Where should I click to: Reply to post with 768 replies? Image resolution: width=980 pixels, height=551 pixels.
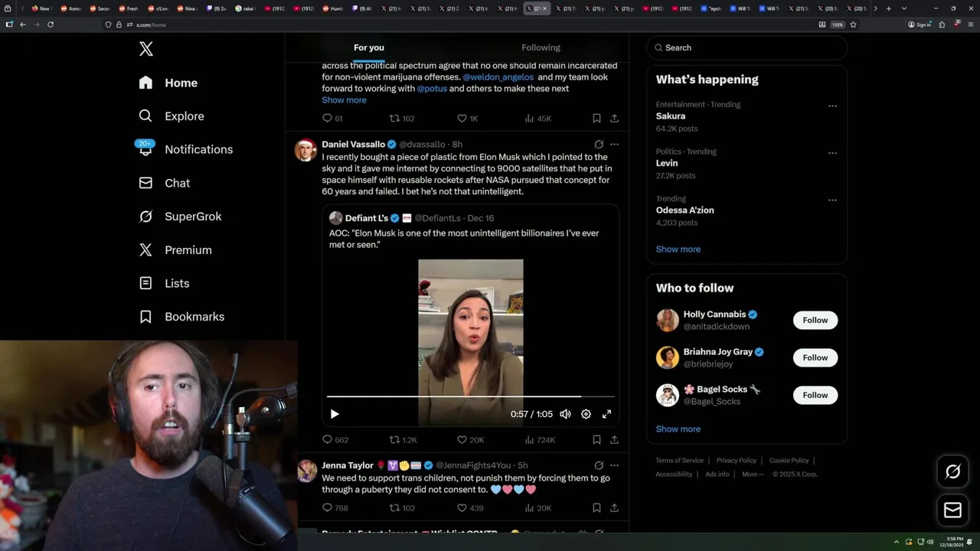(335, 508)
